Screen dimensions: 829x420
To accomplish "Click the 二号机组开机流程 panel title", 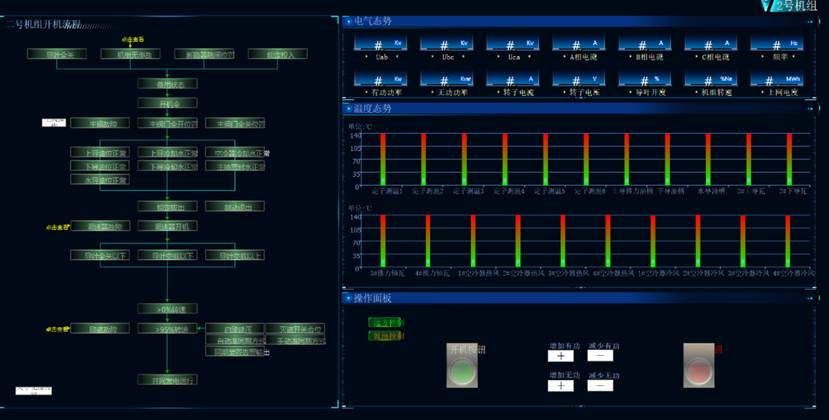I will point(43,25).
